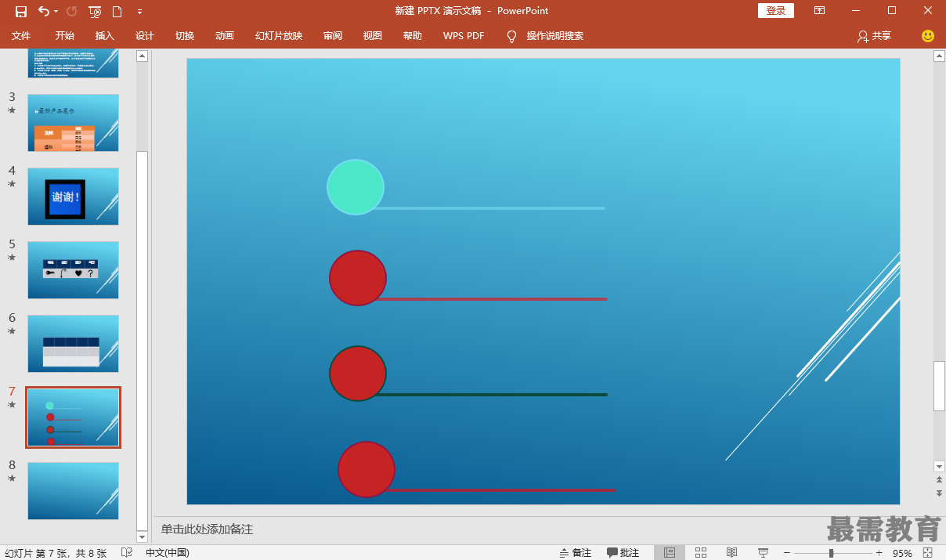Open the Customize Quick Access Toolbar dropdown

[139, 12]
